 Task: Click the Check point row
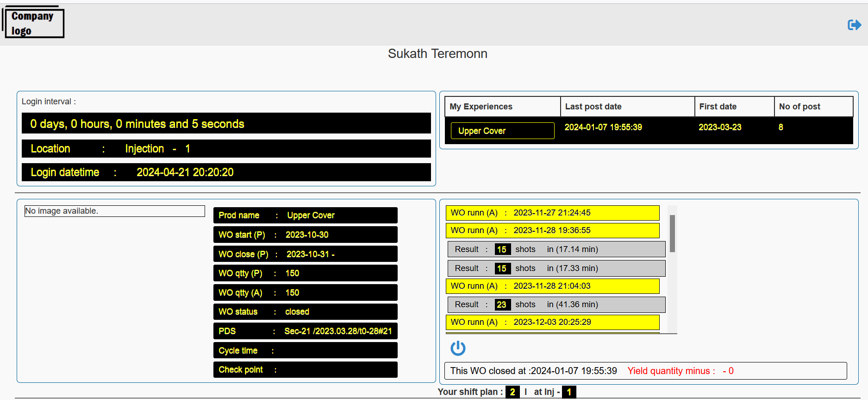tap(306, 369)
